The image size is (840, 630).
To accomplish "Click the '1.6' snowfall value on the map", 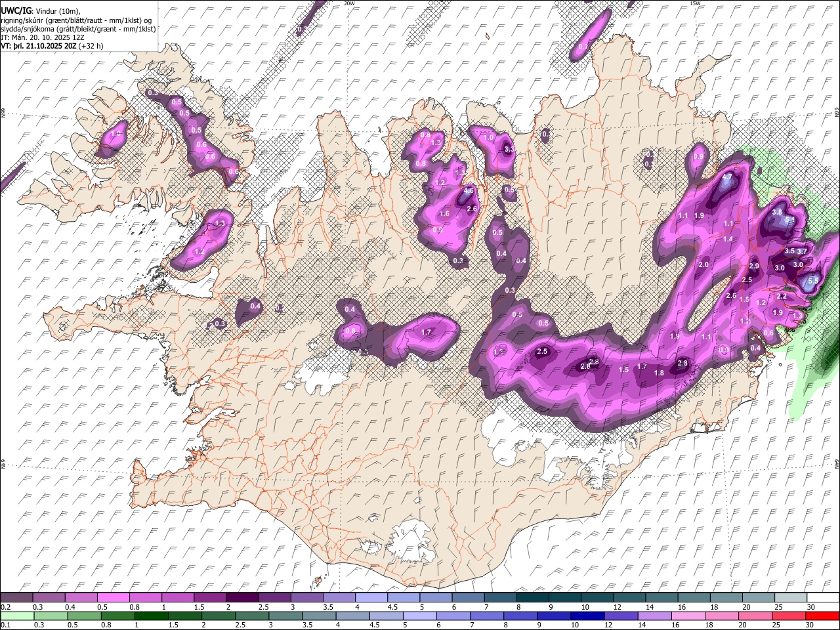I will (444, 213).
